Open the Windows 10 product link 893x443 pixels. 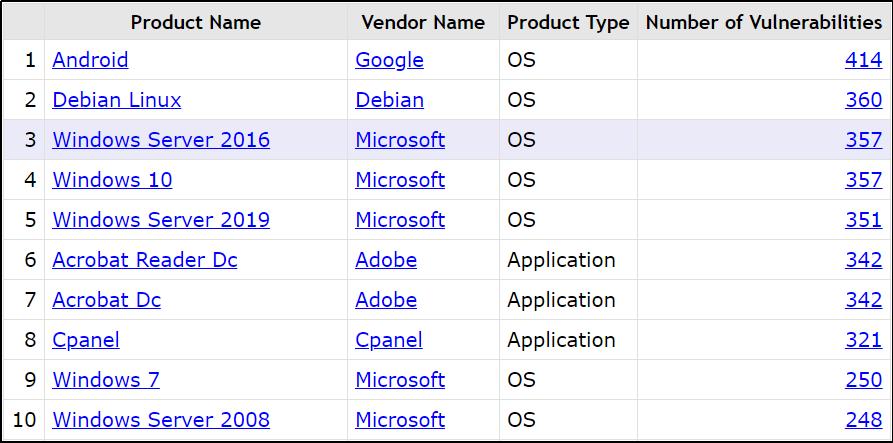click(x=112, y=180)
